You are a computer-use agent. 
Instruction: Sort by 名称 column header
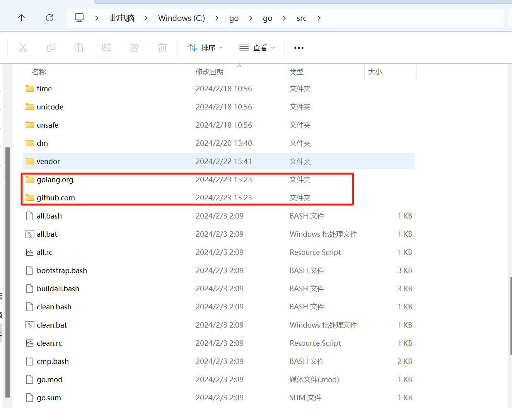click(39, 72)
